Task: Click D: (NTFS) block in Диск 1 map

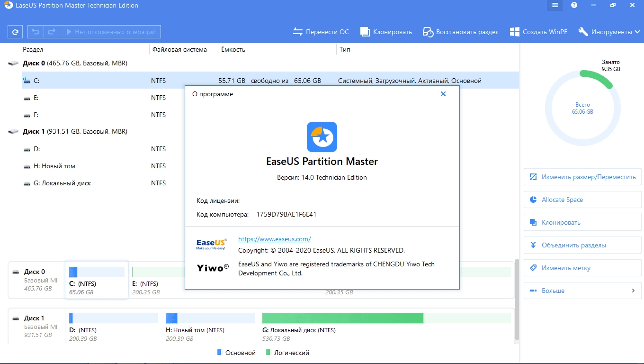Action: 114,328
